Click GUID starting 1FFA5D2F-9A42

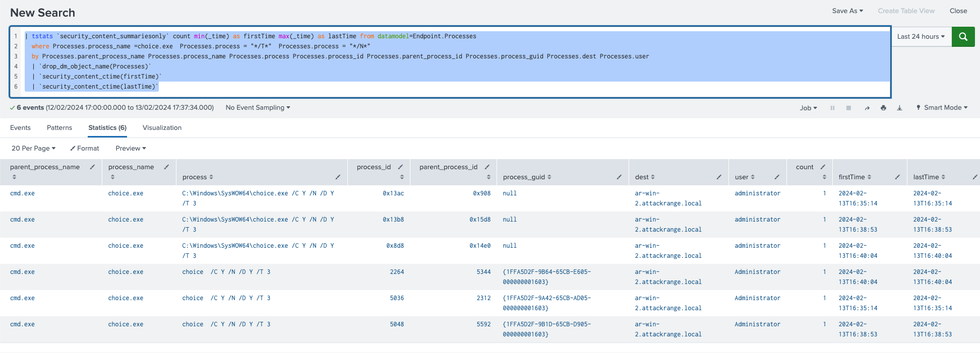[547, 303]
